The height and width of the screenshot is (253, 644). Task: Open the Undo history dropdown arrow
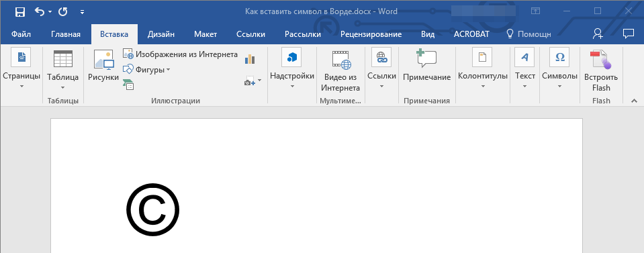click(50, 12)
